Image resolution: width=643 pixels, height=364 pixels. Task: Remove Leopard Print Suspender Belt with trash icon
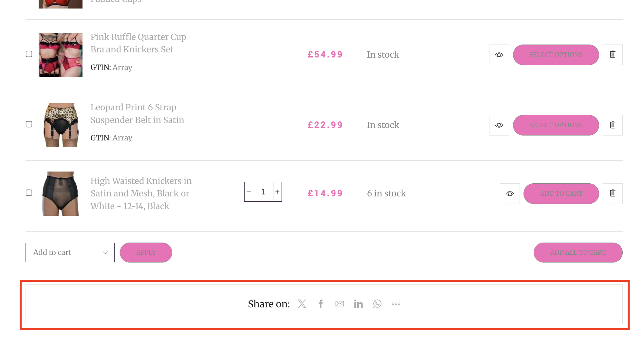pyautogui.click(x=613, y=125)
